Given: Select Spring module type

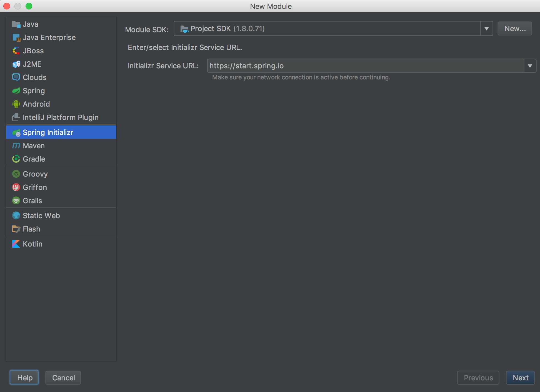Looking at the screenshot, I should [x=61, y=91].
